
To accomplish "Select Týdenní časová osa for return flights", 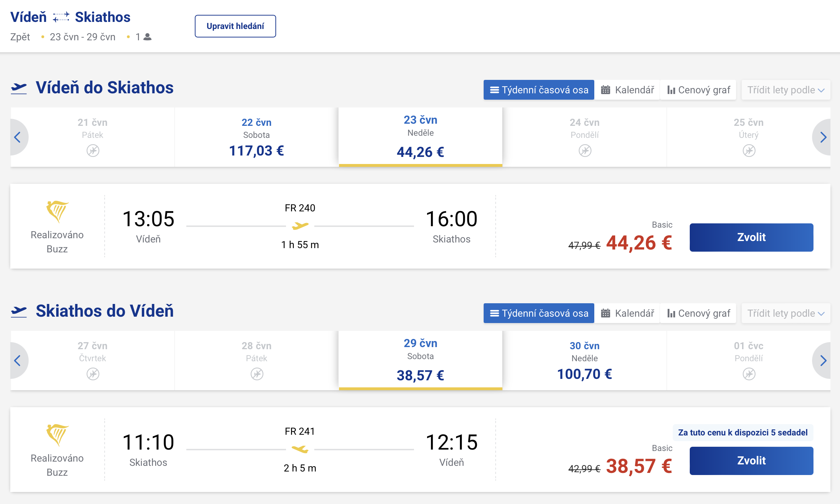I will point(539,313).
